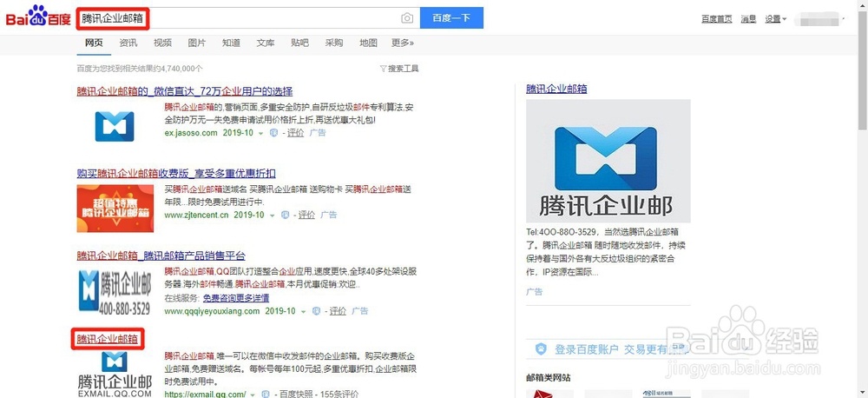Click 邮箱类网站 section heading
The image size is (868, 398).
coord(548,378)
